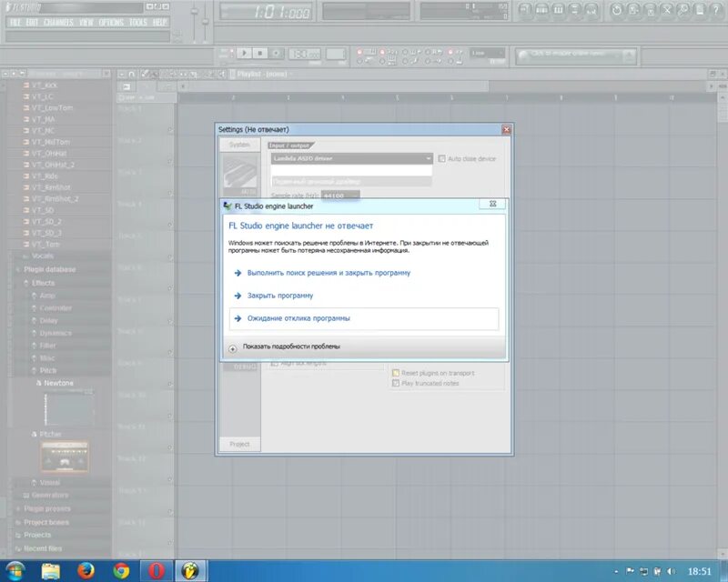Viewport: 728px width, 582px height.
Task: Collapse the Plugin database folder
Action: coord(49,269)
